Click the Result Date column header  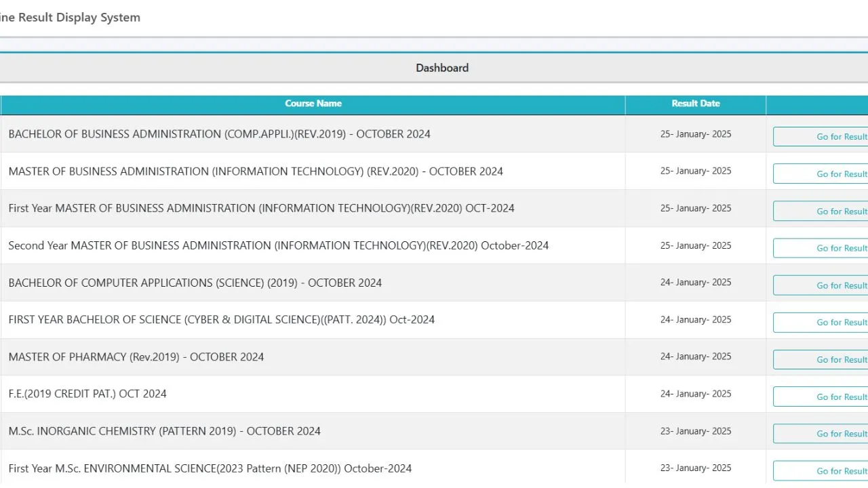(x=696, y=104)
